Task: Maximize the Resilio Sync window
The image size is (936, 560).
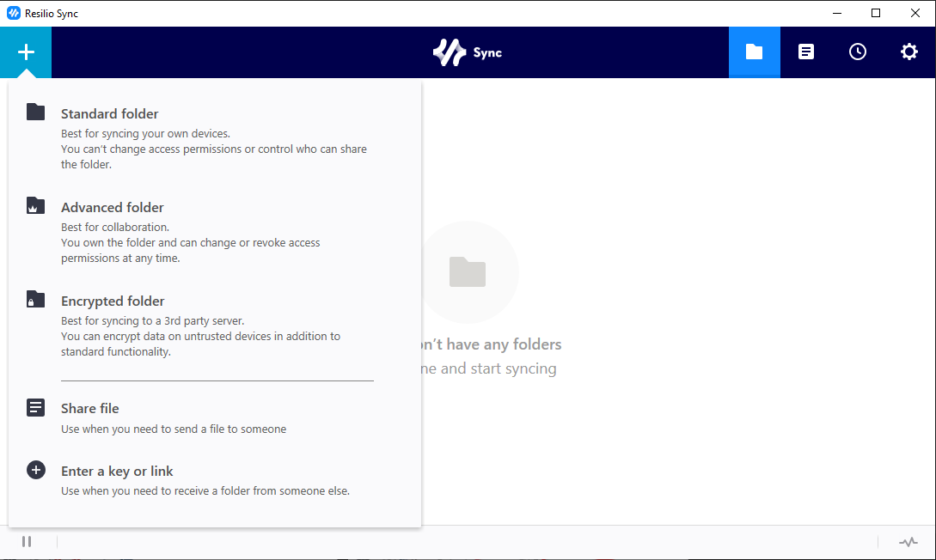Action: (x=876, y=13)
